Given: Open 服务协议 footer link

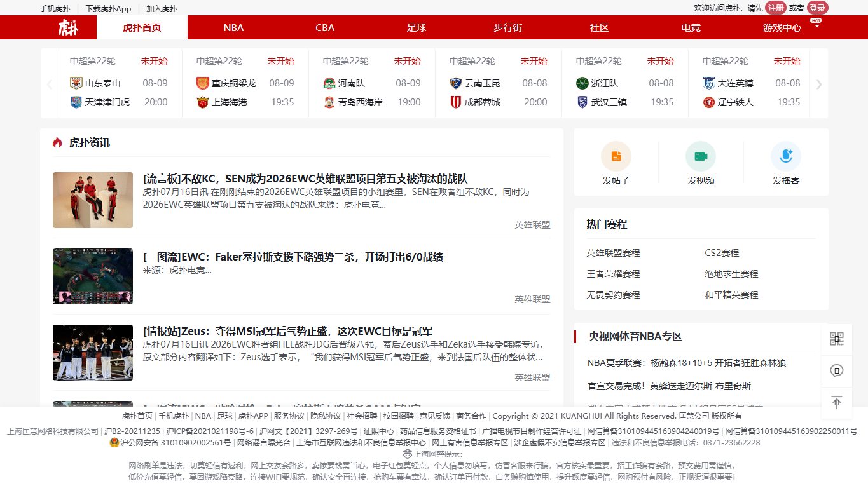Looking at the screenshot, I should tap(289, 416).
